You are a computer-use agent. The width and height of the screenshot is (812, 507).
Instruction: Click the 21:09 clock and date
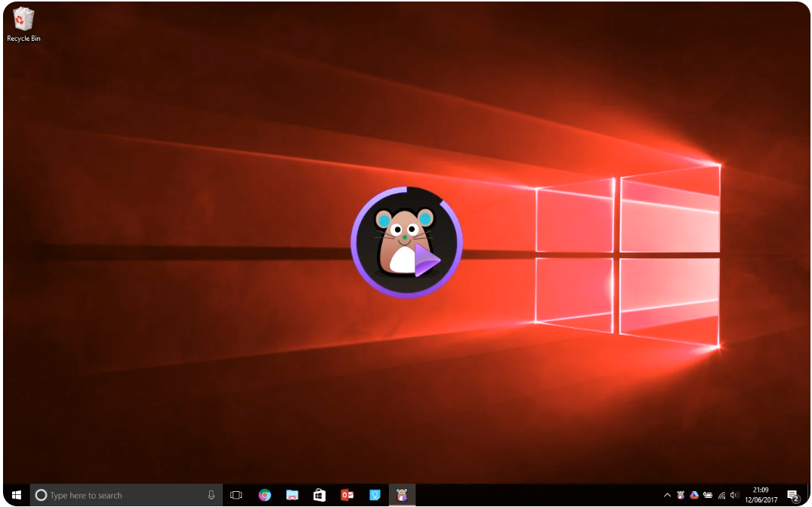click(761, 495)
